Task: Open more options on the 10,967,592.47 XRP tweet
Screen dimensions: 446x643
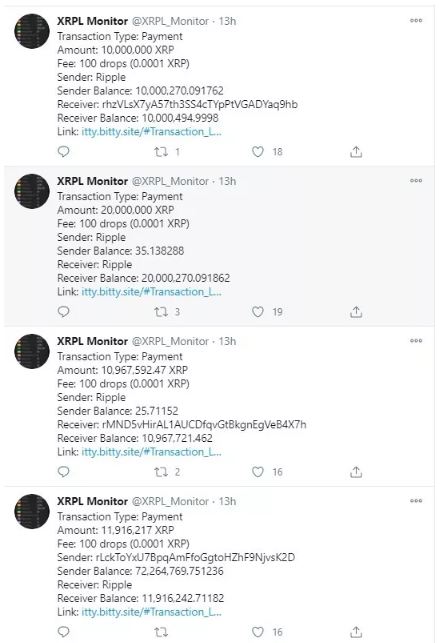Action: 416,340
